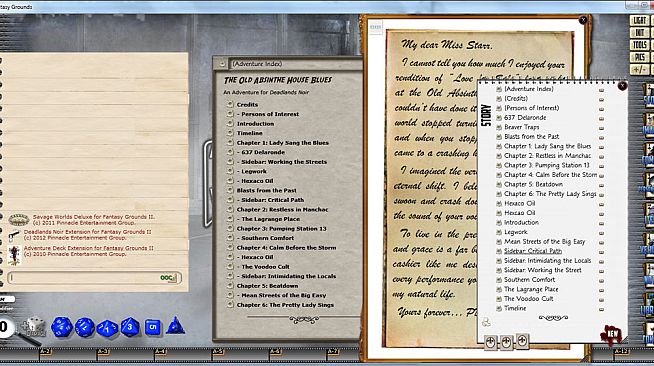Toggle sharing icon right of The Voodoo Cult
This screenshot has height=366, width=654.
601,300
